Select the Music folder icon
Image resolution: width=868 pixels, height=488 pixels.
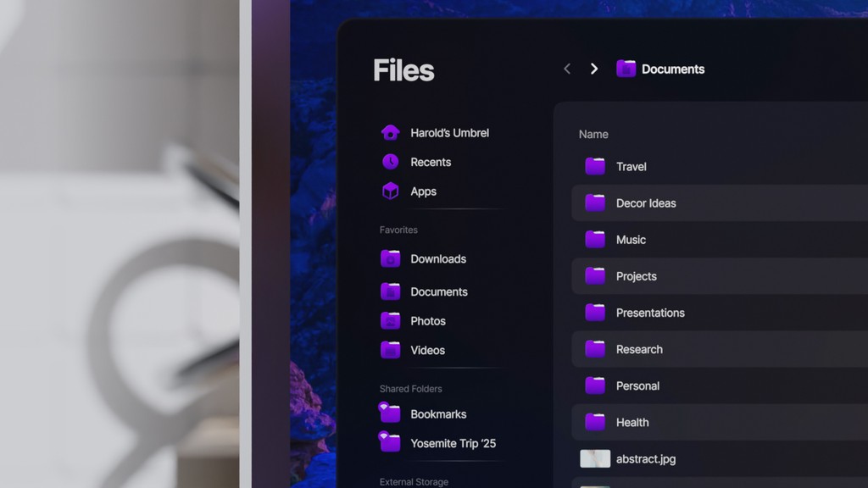tap(595, 239)
